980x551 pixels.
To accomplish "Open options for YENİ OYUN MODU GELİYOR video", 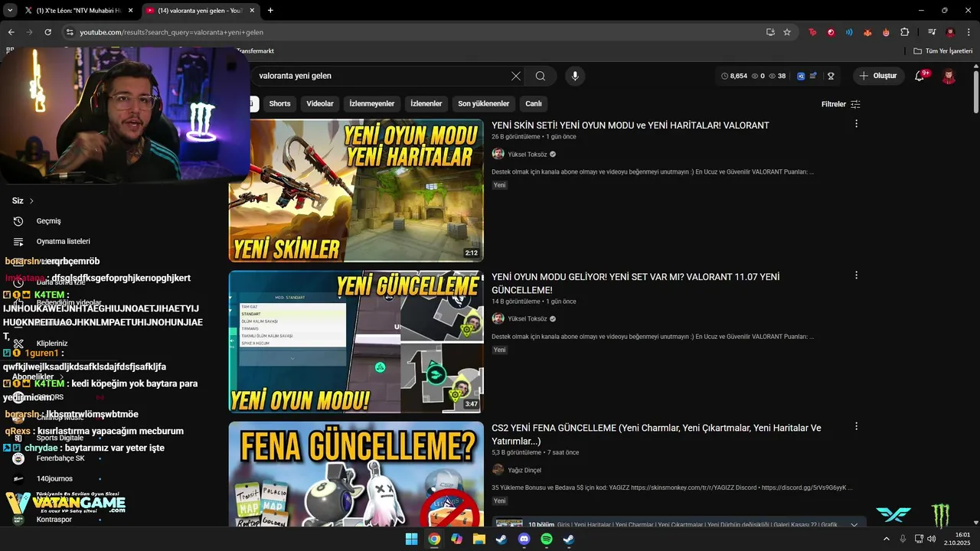I will coord(856,275).
